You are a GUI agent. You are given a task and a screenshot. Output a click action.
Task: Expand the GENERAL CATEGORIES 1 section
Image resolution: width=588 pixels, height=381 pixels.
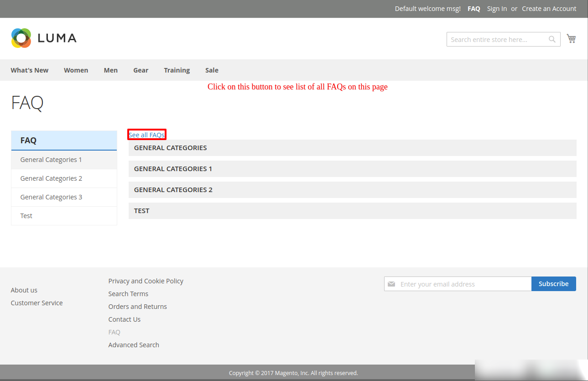(x=352, y=169)
